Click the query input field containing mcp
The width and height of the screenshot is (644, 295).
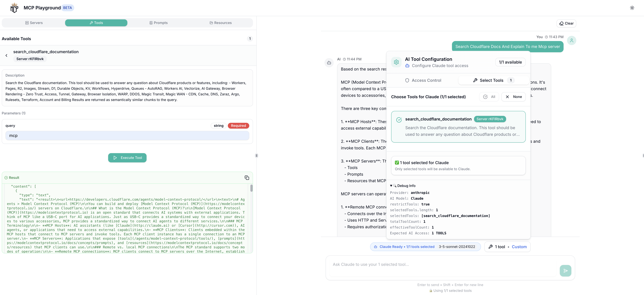point(127,136)
